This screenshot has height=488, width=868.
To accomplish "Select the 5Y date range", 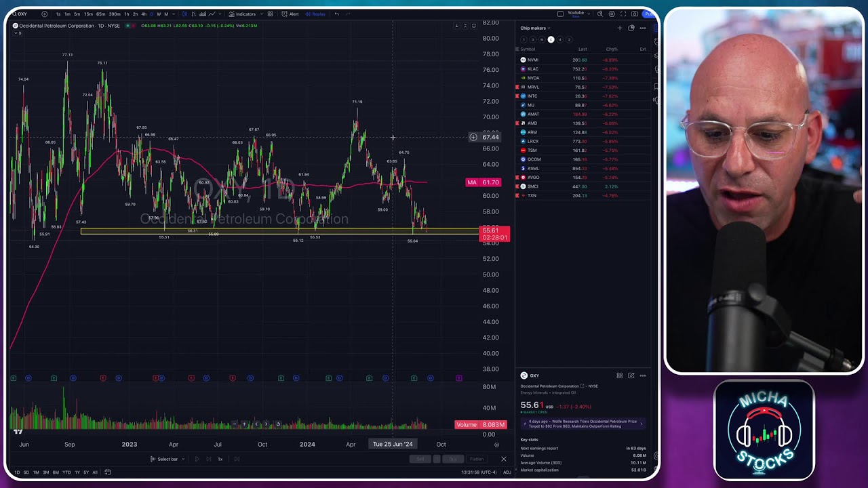I will pyautogui.click(x=86, y=472).
